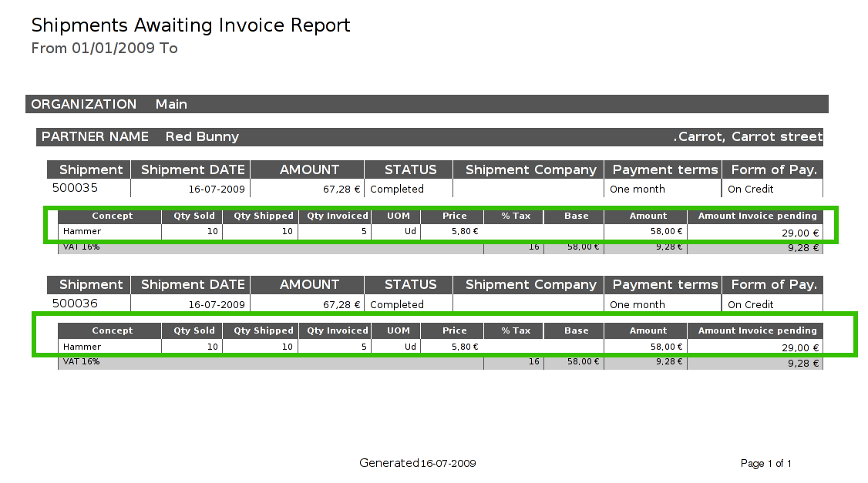Viewport: 868px width, 483px height.
Task: Click the Red Bunny partner name
Action: click(x=202, y=136)
